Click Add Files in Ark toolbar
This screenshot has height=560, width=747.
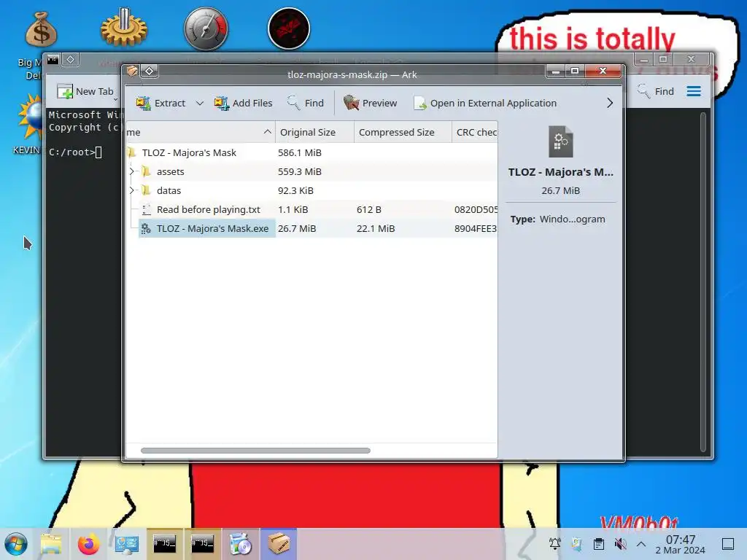[244, 103]
